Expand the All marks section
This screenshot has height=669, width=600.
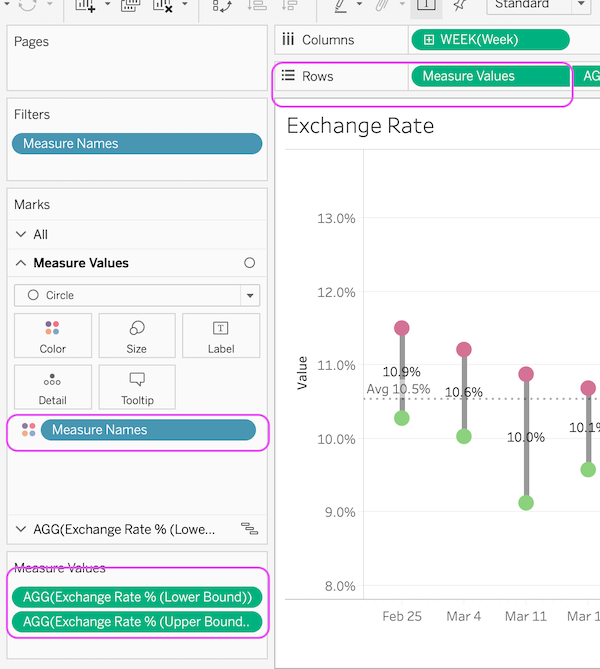pos(22,234)
